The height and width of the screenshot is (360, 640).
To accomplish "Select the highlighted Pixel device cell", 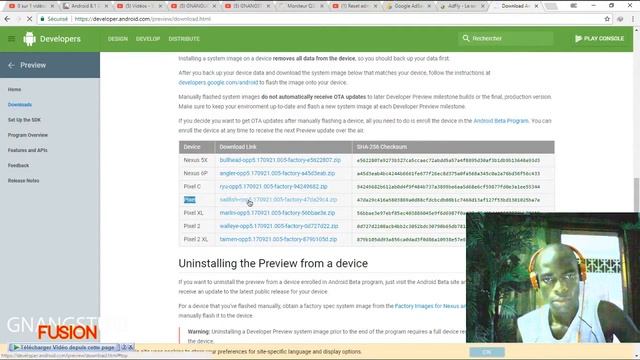I will [x=189, y=200].
